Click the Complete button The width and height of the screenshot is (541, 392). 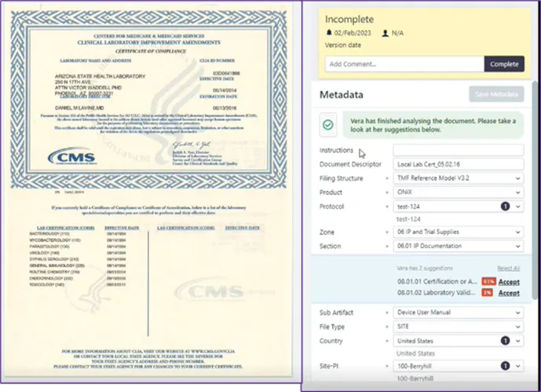point(504,64)
